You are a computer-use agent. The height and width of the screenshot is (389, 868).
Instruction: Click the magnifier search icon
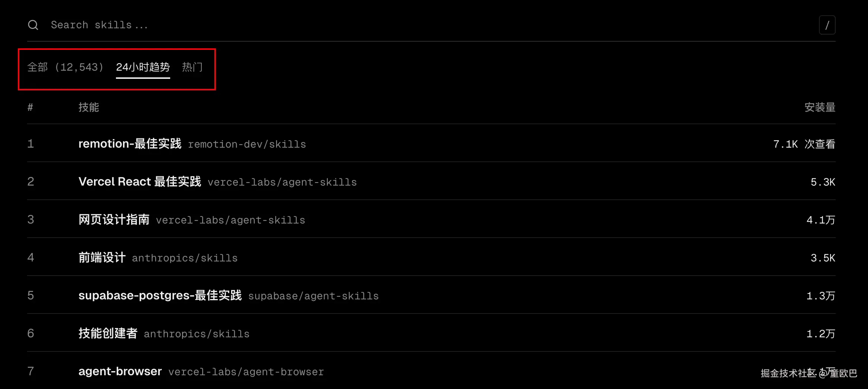point(33,25)
